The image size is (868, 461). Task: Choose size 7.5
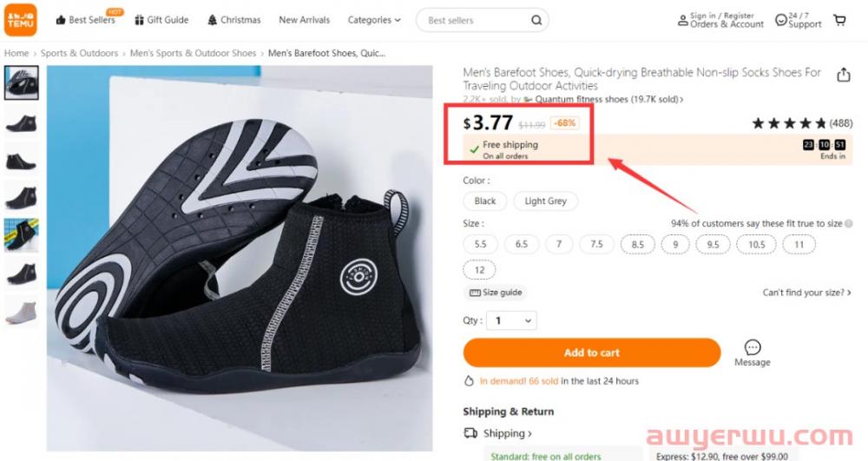pos(597,244)
